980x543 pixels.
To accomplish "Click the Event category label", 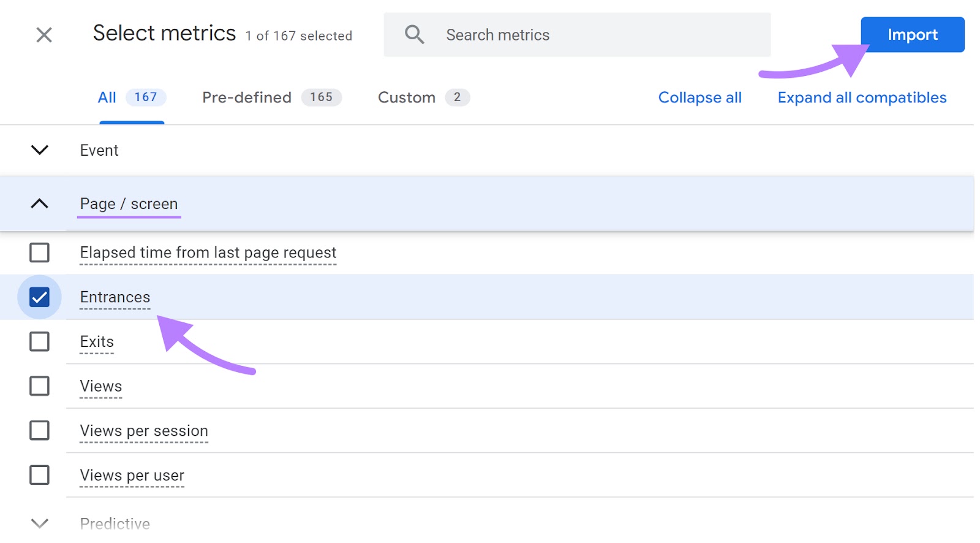I will click(x=99, y=150).
